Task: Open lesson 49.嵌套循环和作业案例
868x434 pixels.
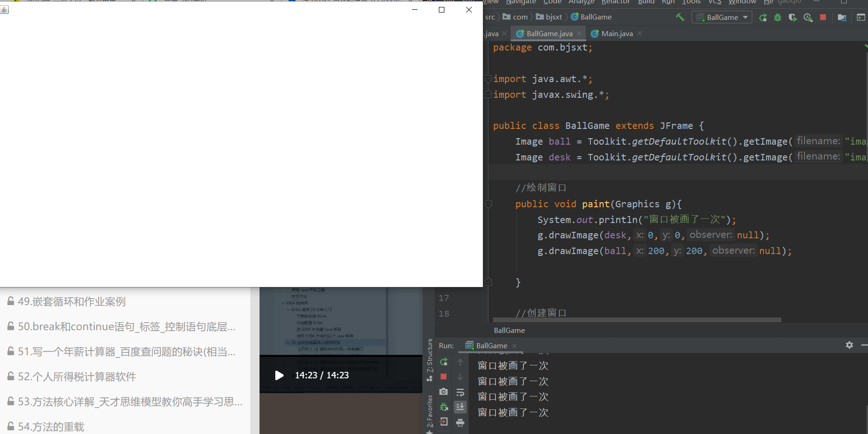Action: point(72,301)
